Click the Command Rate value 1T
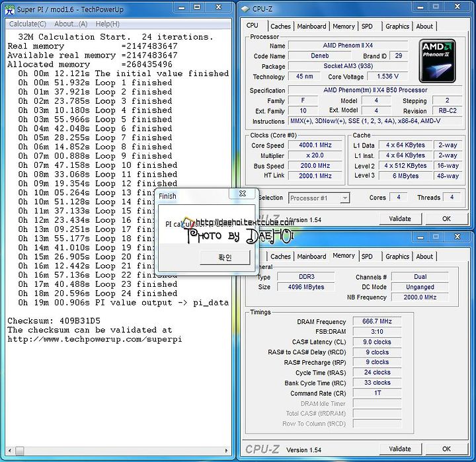Viewport: 476px width, 462px height. click(377, 393)
